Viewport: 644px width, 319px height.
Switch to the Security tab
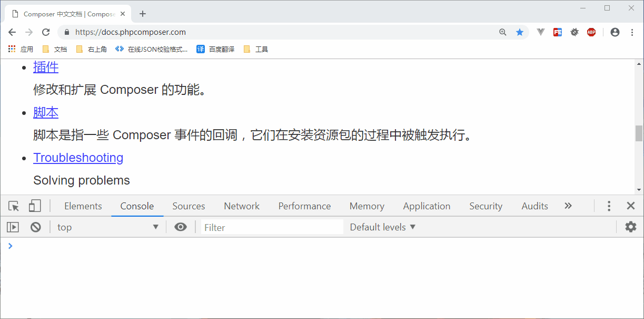click(x=486, y=206)
